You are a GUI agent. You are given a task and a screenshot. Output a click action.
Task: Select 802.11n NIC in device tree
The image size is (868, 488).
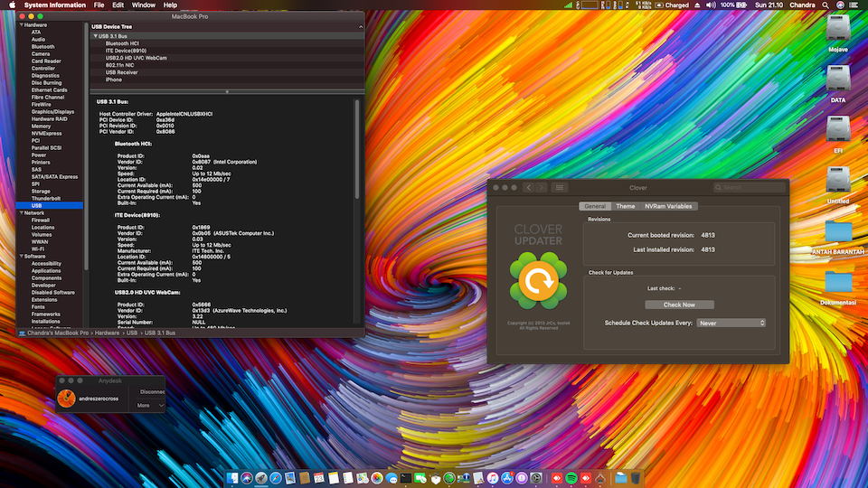click(227, 65)
